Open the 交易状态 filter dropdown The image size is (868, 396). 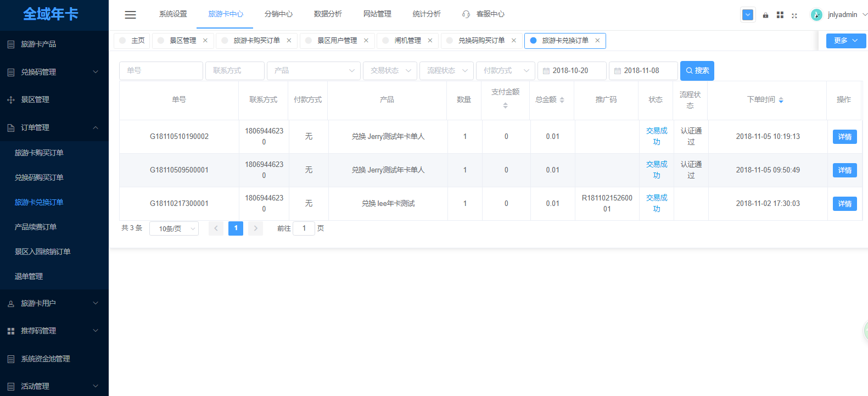pyautogui.click(x=390, y=71)
